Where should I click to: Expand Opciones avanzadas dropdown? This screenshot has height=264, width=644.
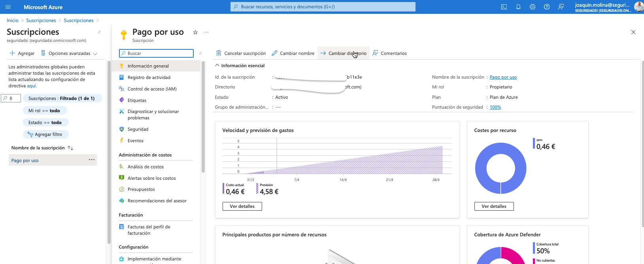69,53
